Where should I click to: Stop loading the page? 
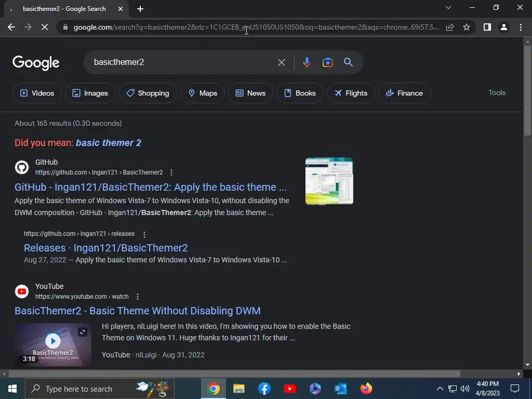(45, 27)
